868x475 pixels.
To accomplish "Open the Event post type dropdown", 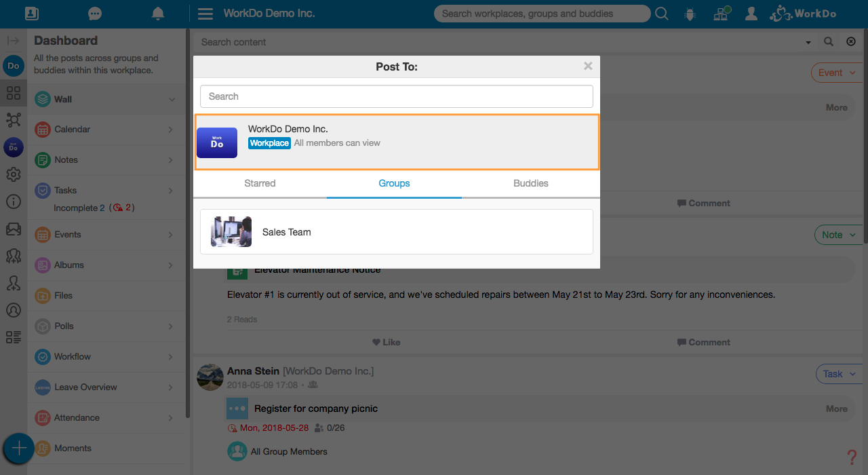I will pos(836,73).
